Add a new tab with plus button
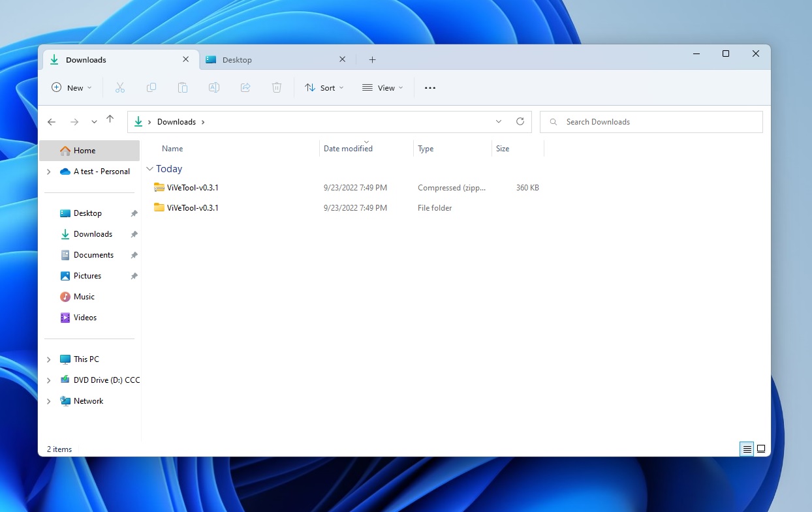The width and height of the screenshot is (812, 512). [372, 60]
